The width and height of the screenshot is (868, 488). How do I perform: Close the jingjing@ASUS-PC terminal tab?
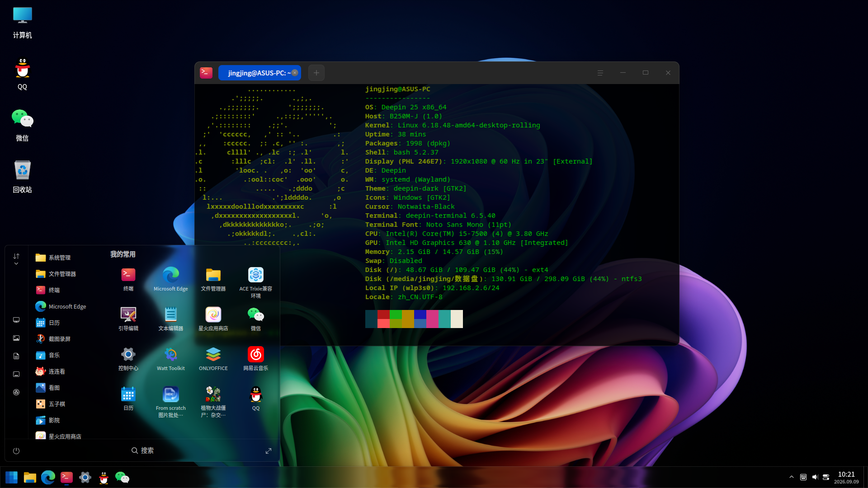click(x=295, y=73)
